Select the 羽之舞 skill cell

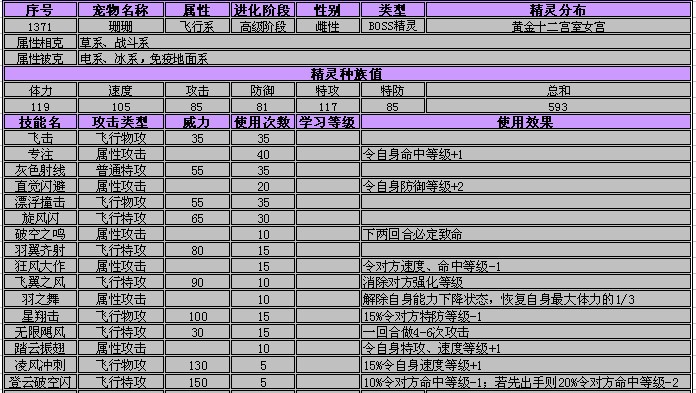click(40, 298)
